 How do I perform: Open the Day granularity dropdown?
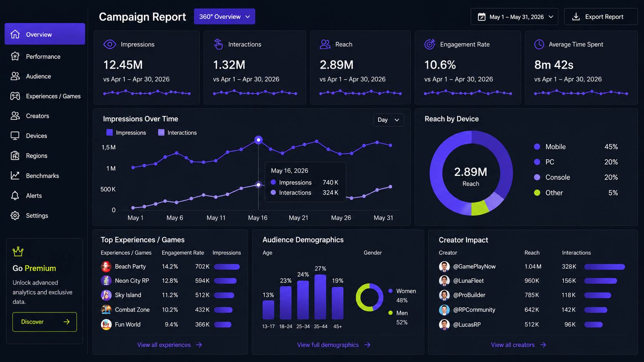(x=389, y=120)
